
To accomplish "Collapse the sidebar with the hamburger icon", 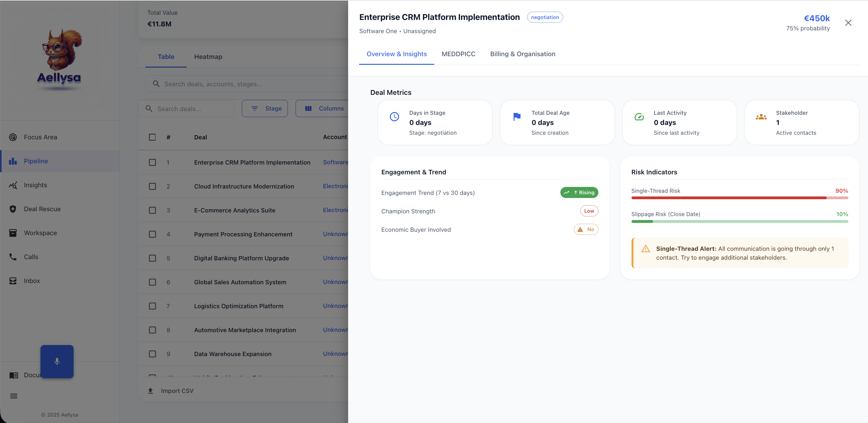I will pos(14,395).
